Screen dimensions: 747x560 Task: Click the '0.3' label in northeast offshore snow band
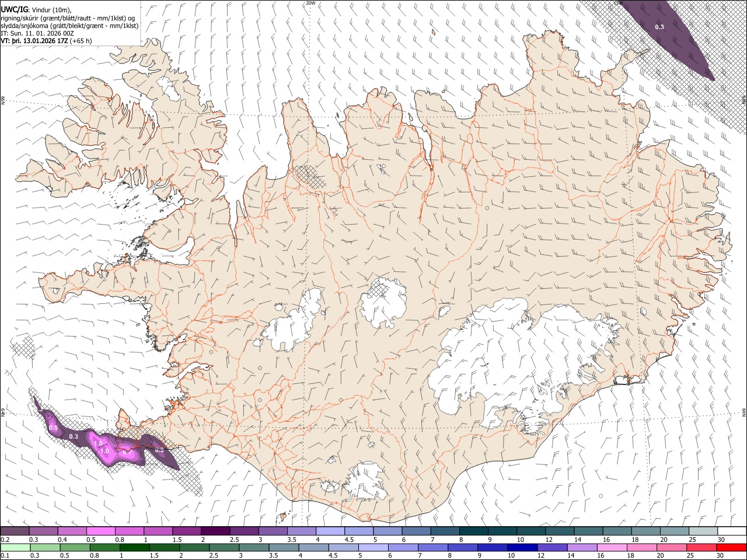659,27
